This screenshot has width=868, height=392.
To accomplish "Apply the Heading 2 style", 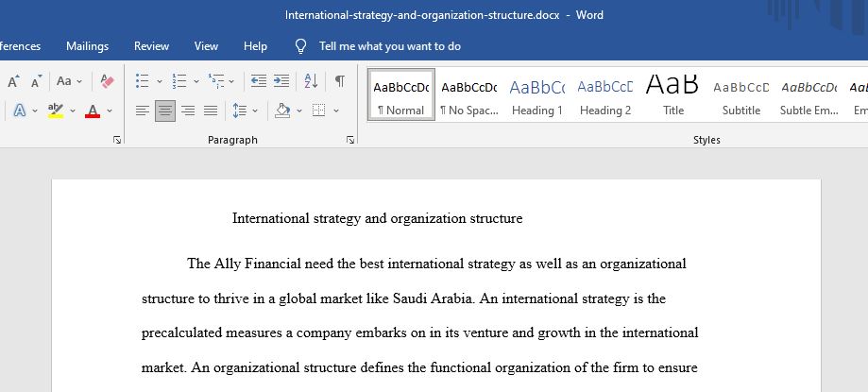I will pos(605,94).
